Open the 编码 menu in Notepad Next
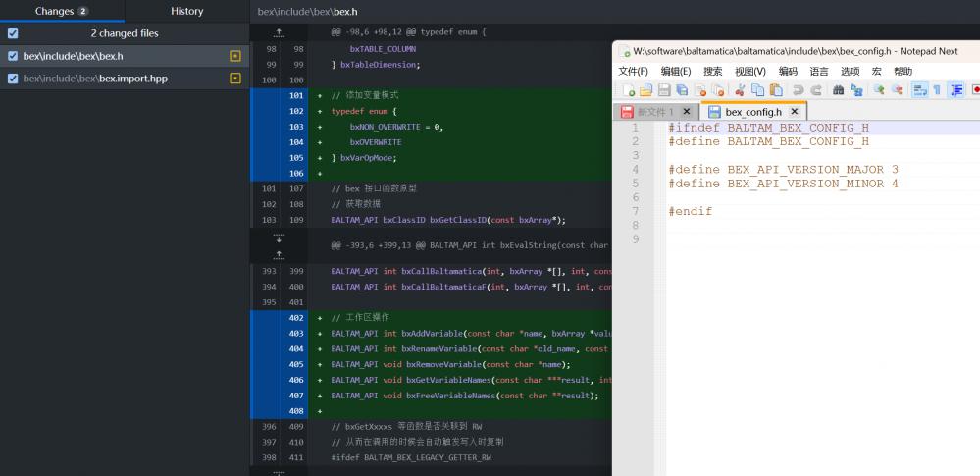980x476 pixels. pyautogui.click(x=788, y=71)
